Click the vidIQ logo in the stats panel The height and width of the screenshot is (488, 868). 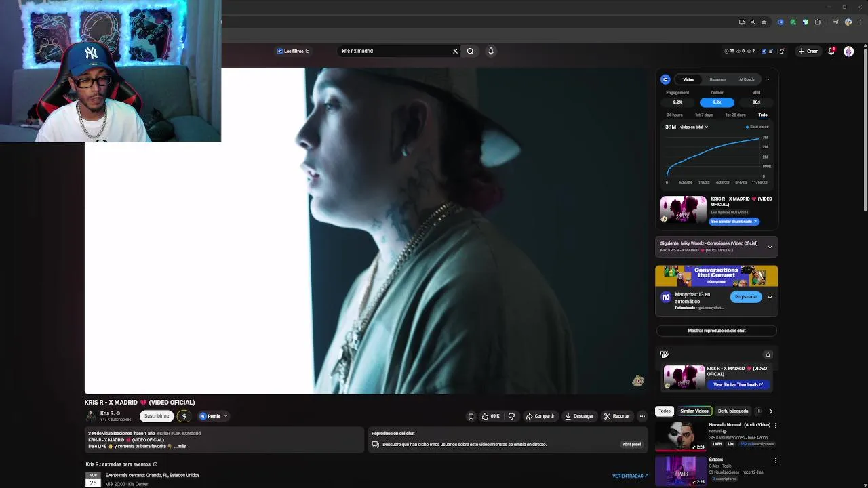pyautogui.click(x=665, y=79)
